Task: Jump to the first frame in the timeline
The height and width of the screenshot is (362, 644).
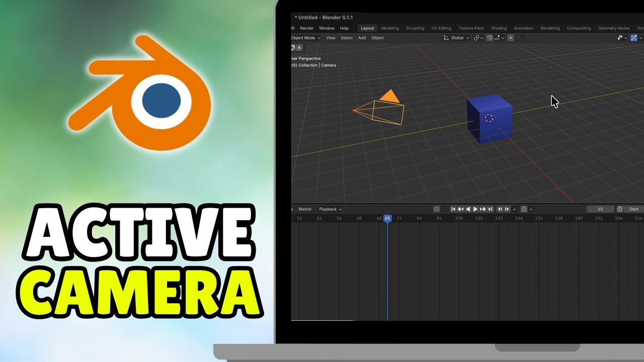Action: (x=453, y=209)
